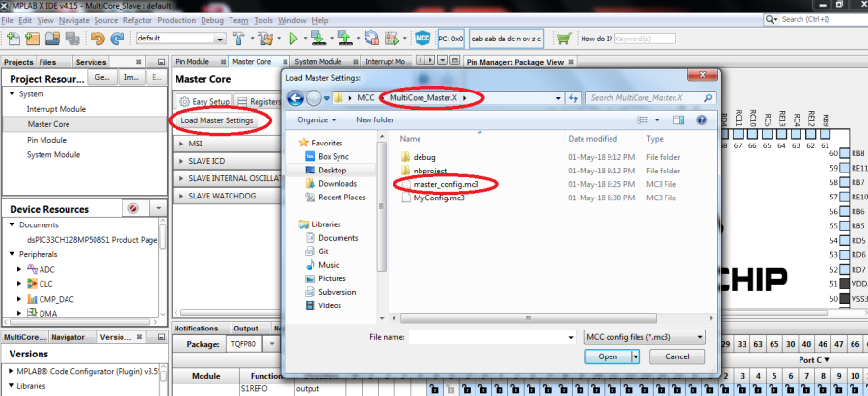Click the File name input field

pyautogui.click(x=490, y=337)
